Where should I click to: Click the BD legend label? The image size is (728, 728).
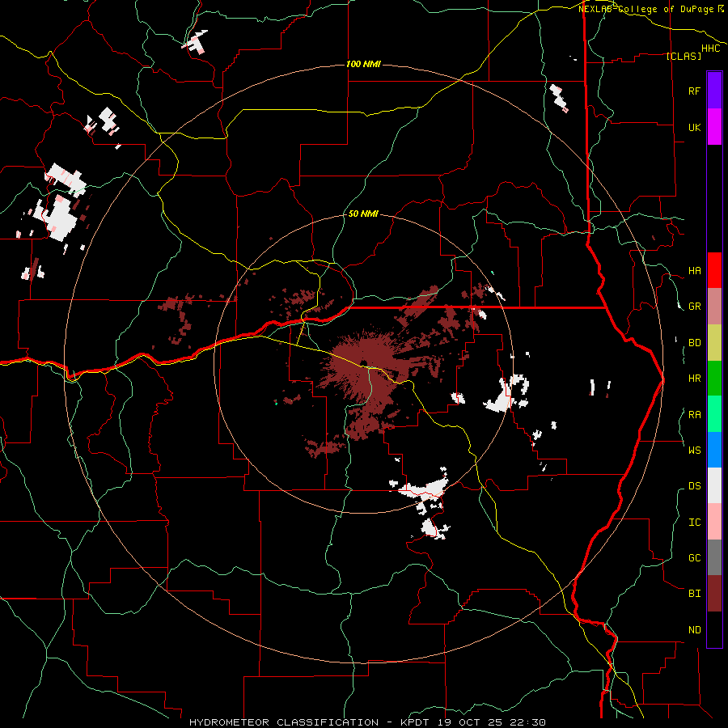[694, 343]
